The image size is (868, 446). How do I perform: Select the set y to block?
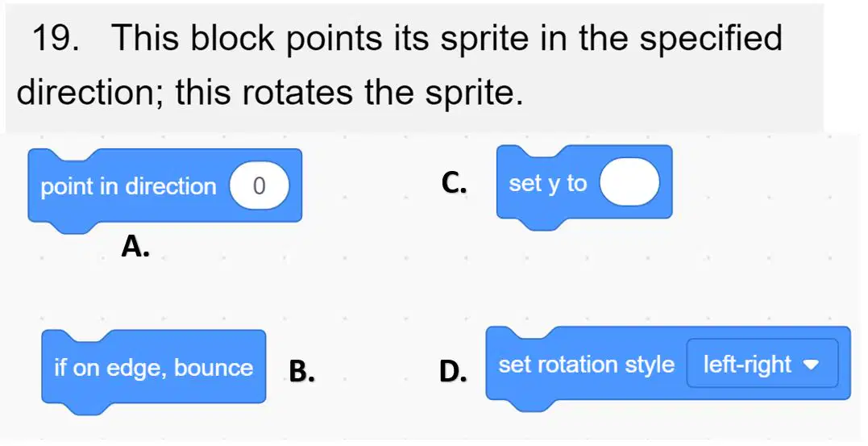coord(584,185)
